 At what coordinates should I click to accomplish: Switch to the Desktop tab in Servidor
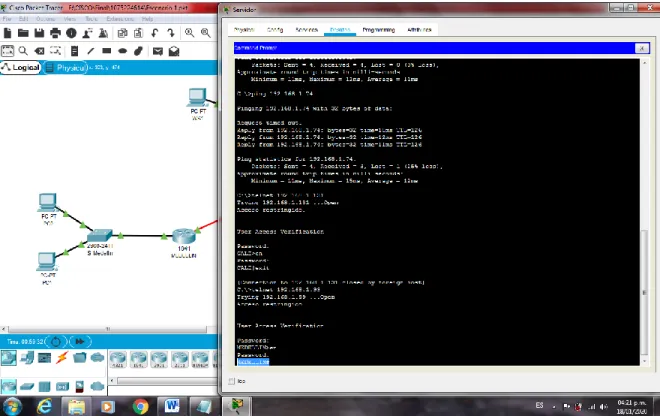coord(340,30)
